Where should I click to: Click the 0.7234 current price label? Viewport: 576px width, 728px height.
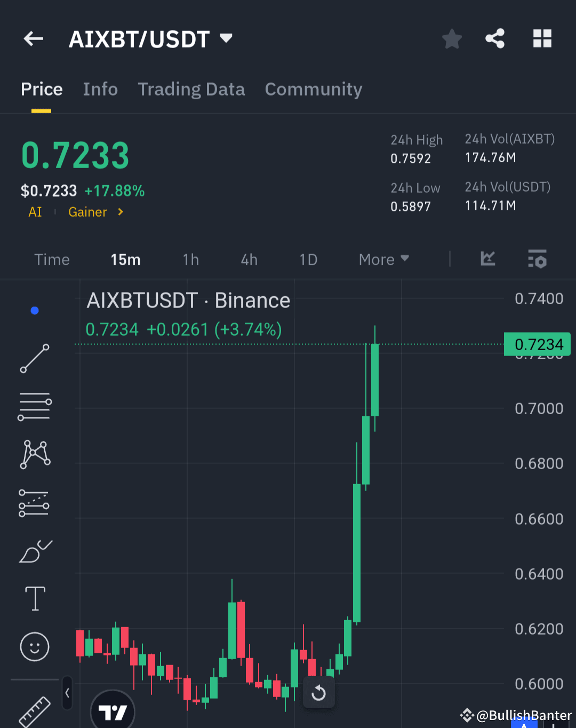coord(537,344)
